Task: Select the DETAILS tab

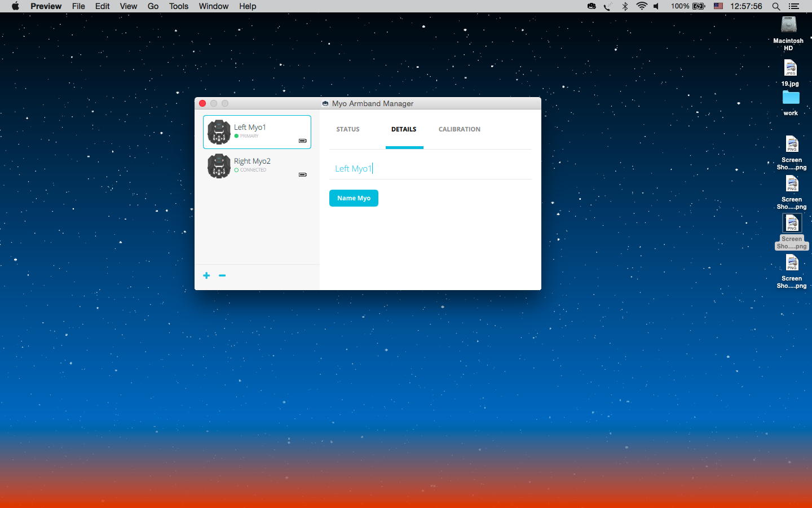Action: point(404,129)
